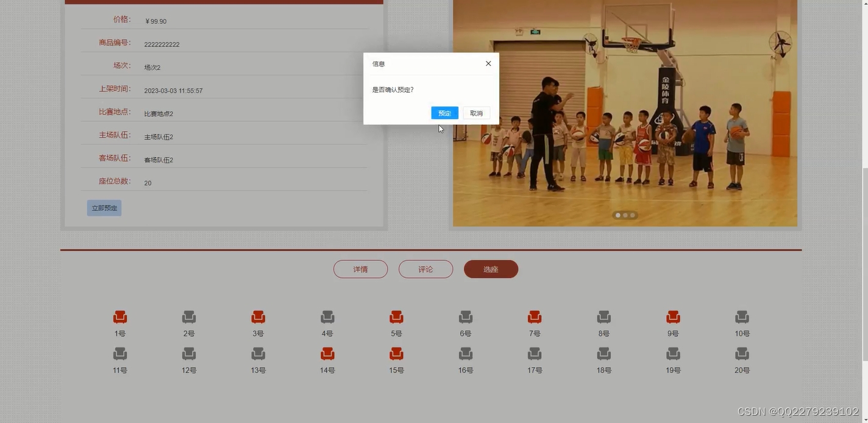Select the seat 10号 chair icon
The width and height of the screenshot is (868, 423).
click(742, 316)
